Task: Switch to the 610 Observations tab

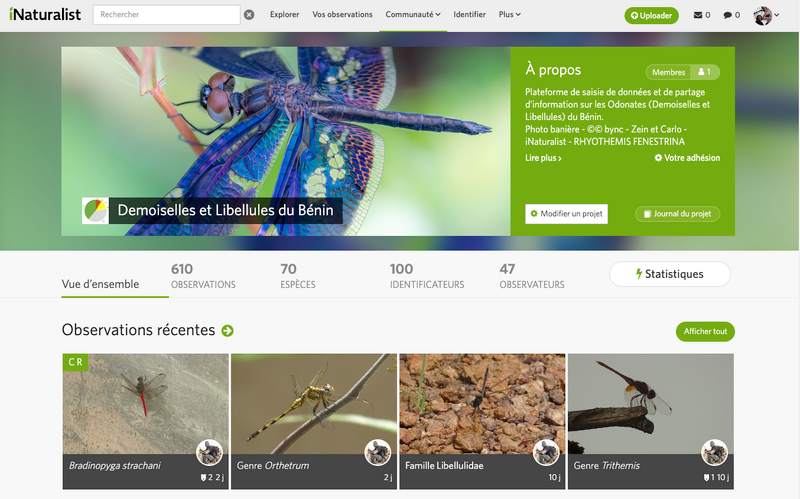Action: pos(203,276)
